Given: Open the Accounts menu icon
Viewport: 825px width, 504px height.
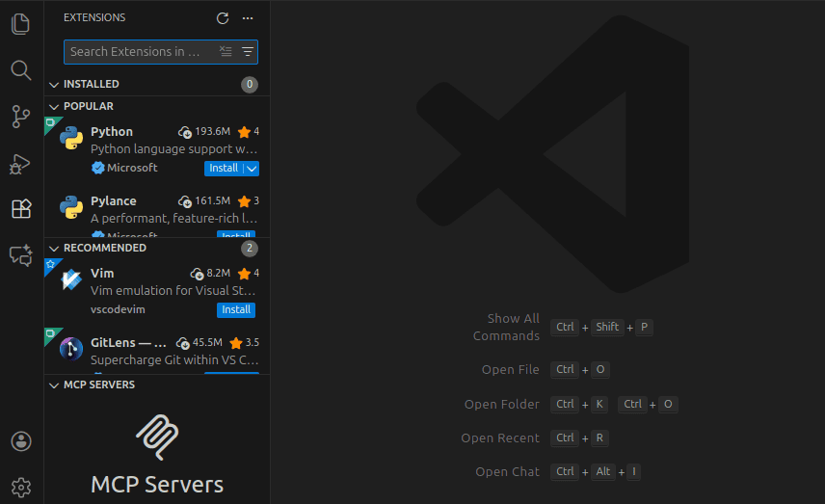Looking at the screenshot, I should [x=21, y=441].
